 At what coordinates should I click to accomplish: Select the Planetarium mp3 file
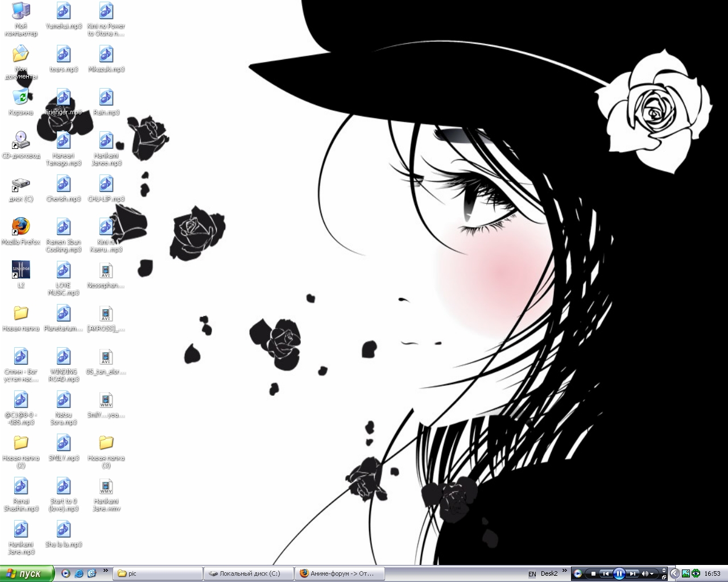coord(64,318)
